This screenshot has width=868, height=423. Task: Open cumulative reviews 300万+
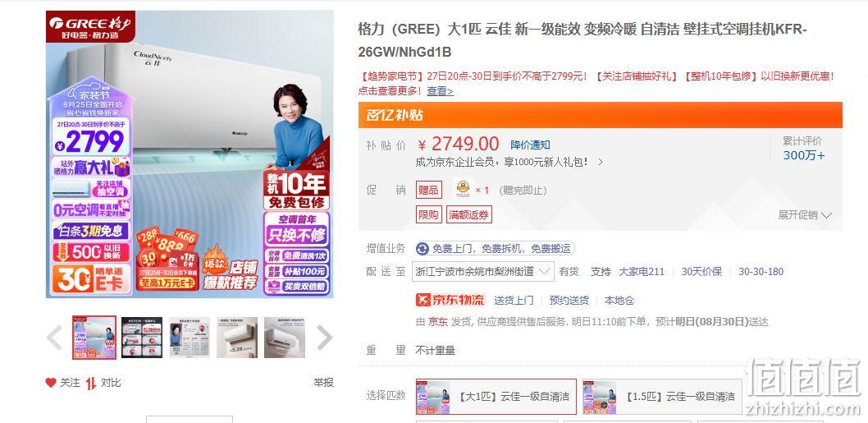(x=804, y=156)
